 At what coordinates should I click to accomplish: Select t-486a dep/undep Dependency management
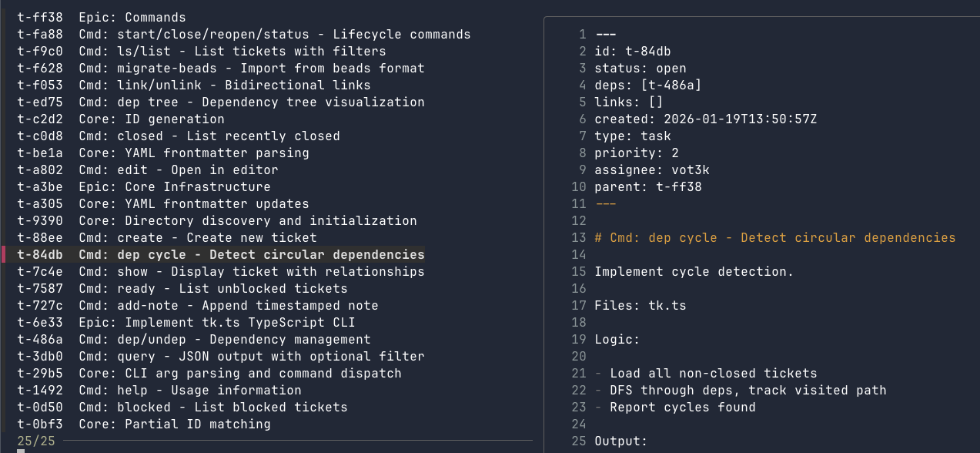193,339
